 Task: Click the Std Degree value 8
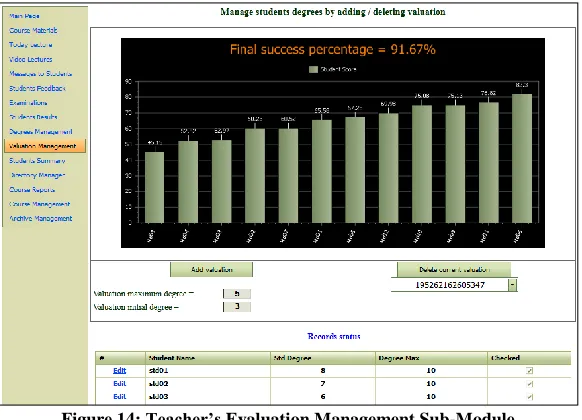323,371
